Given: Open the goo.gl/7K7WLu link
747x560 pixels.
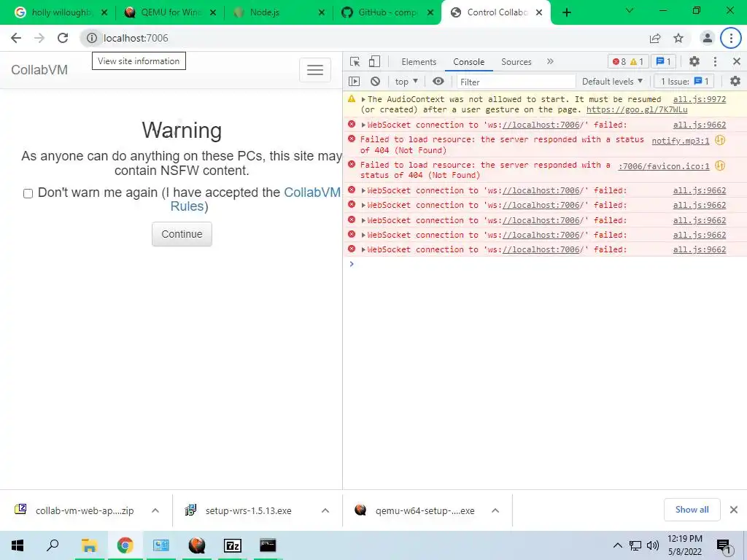Looking at the screenshot, I should [x=637, y=109].
